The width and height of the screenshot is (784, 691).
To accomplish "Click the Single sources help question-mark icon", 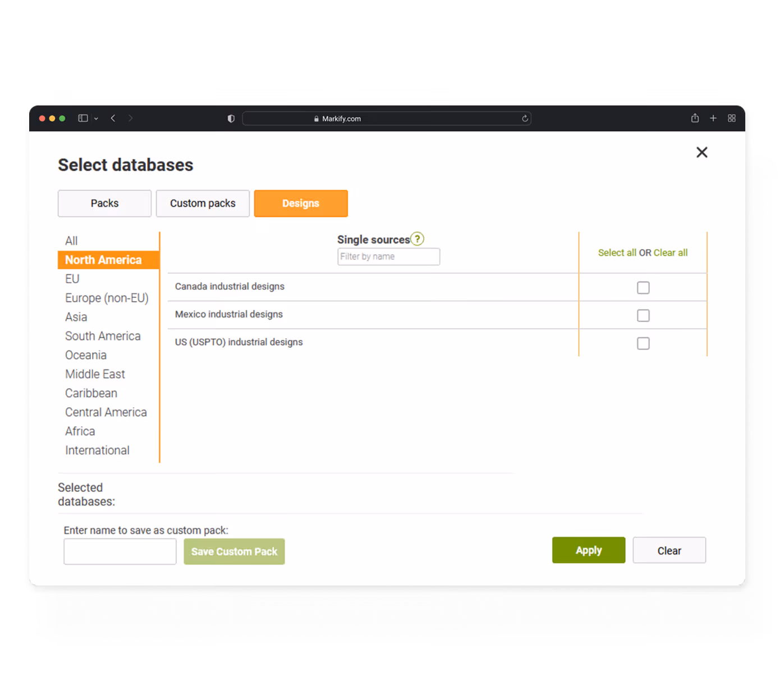I will 417,239.
